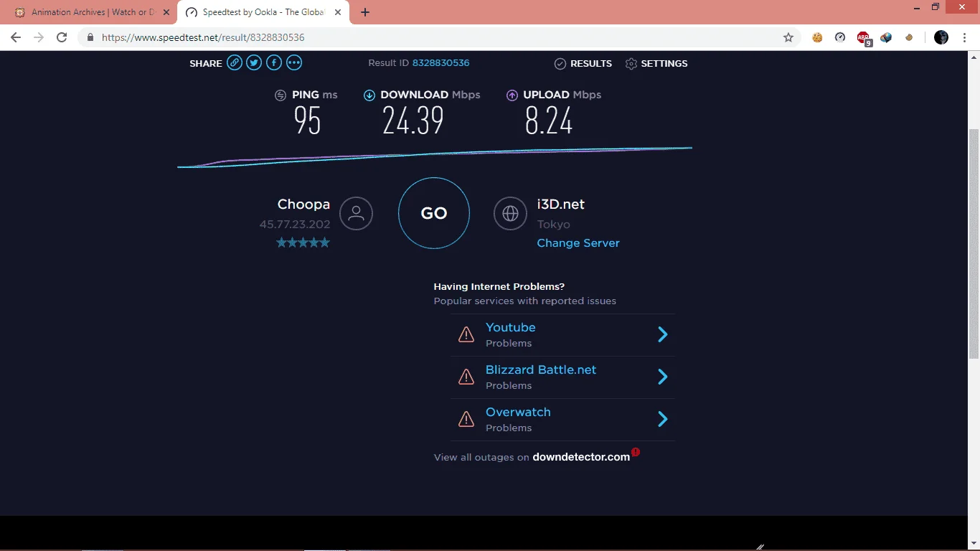Expand the Overwatch problems arrow

tap(663, 419)
